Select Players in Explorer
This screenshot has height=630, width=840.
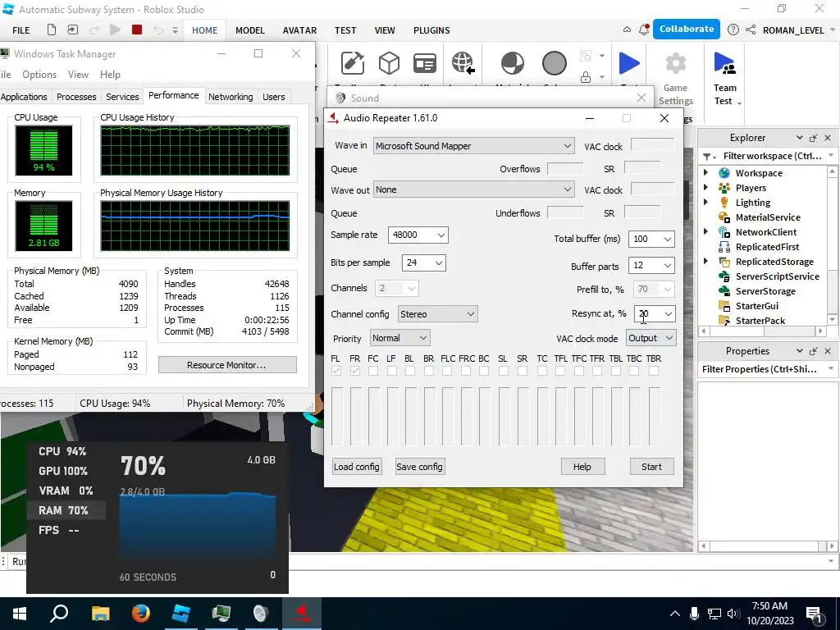click(x=751, y=188)
